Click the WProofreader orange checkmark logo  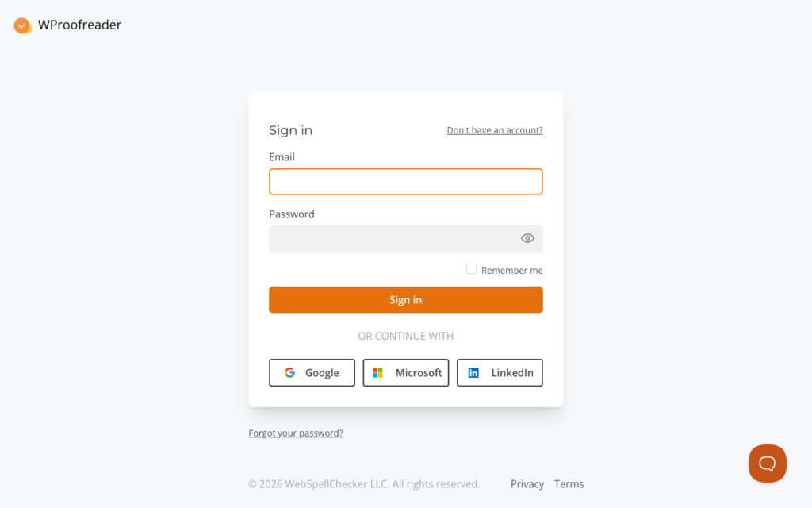pos(22,25)
